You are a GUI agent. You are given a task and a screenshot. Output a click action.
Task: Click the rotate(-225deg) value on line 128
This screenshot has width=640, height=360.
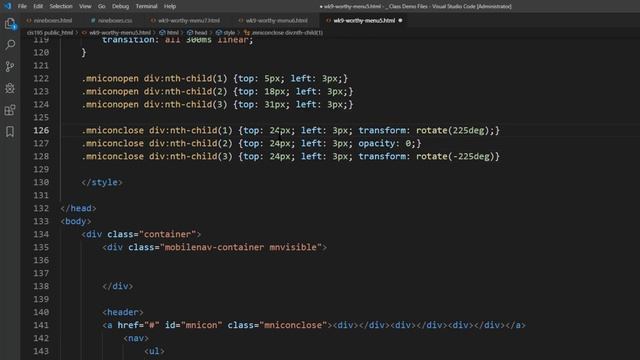pyautogui.click(x=455, y=156)
